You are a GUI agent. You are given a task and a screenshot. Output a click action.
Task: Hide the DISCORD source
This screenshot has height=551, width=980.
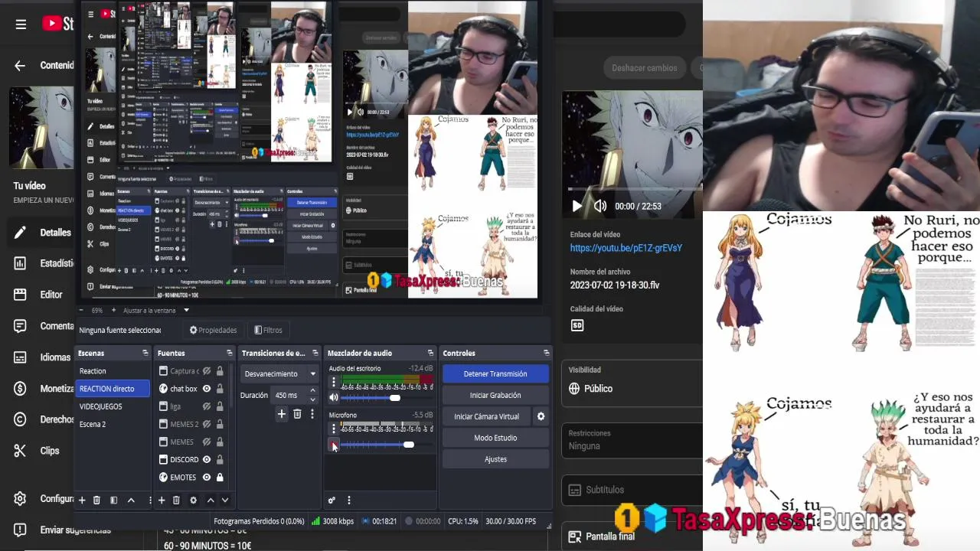pyautogui.click(x=207, y=459)
